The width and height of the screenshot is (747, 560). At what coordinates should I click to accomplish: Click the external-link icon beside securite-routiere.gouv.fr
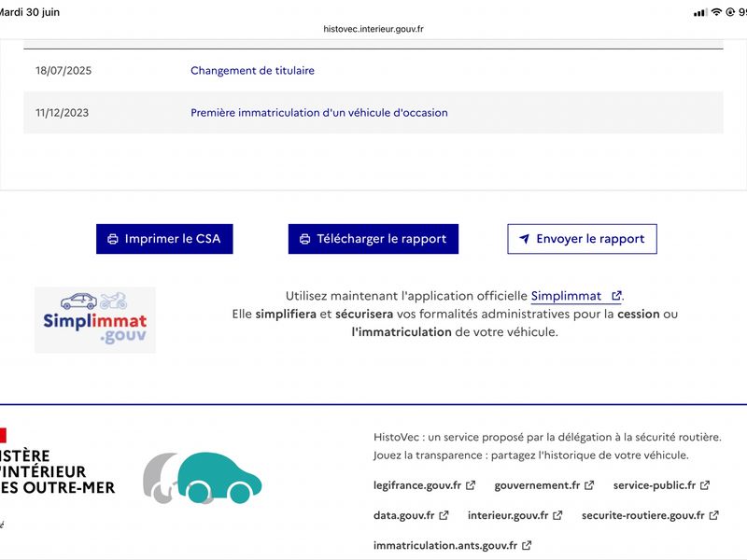point(713,515)
